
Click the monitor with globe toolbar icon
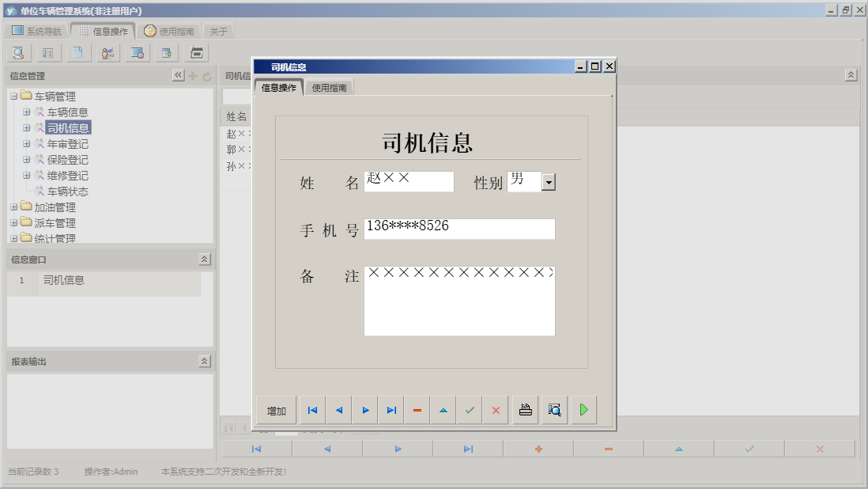138,53
